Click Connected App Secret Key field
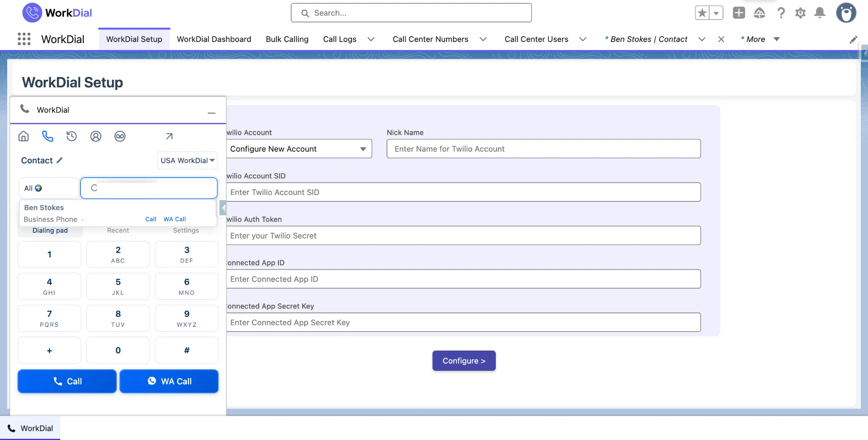This screenshot has width=868, height=440. pos(463,322)
